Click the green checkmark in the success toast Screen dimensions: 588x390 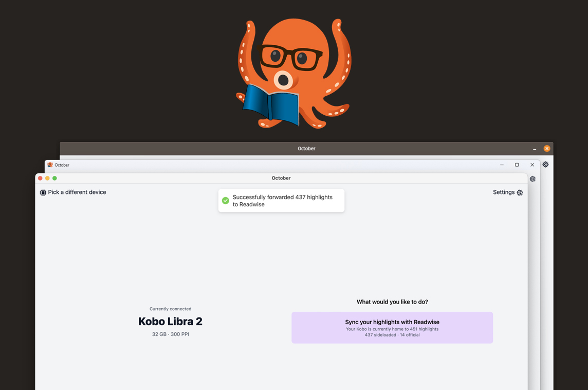[225, 201]
